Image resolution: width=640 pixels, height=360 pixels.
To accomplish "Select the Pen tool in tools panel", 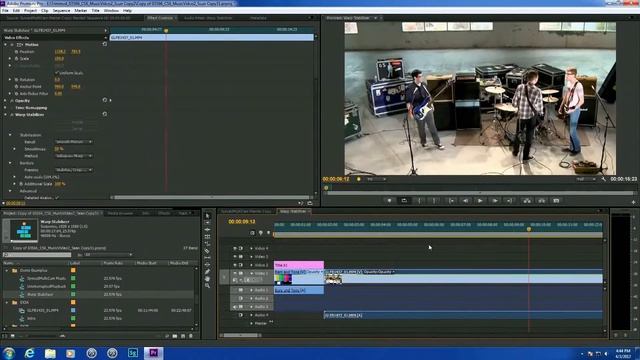I will [x=207, y=272].
